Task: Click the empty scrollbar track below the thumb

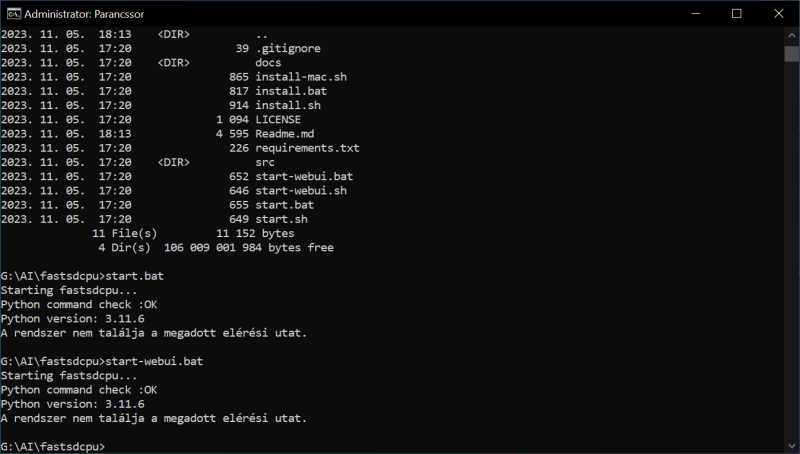Action: coord(791,250)
